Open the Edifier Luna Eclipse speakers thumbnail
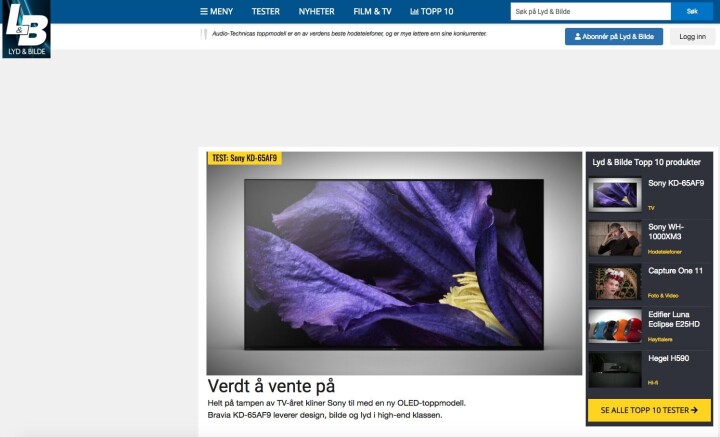The width and height of the screenshot is (720, 437). pos(615,326)
